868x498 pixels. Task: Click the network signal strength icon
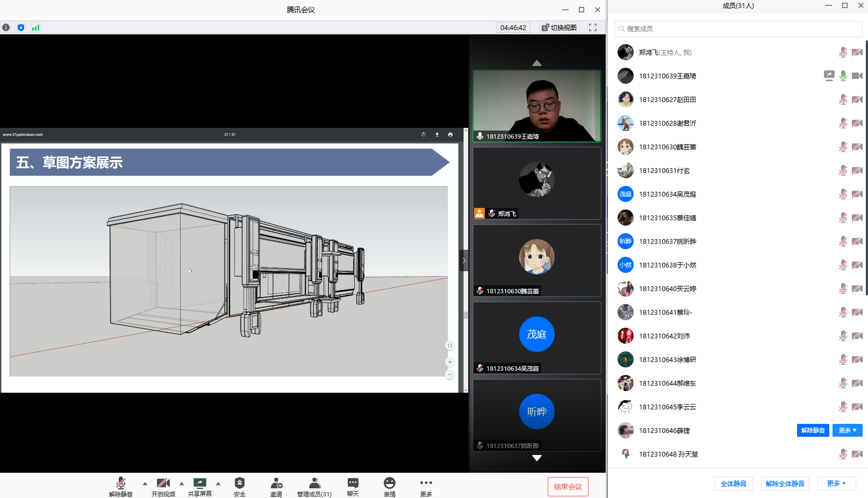coord(35,27)
